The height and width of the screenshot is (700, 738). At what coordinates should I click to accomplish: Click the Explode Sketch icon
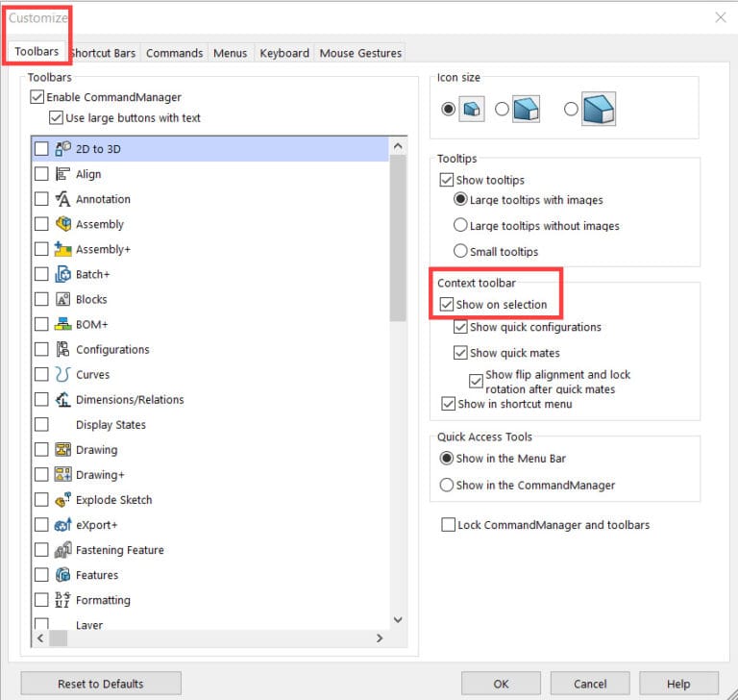click(63, 500)
